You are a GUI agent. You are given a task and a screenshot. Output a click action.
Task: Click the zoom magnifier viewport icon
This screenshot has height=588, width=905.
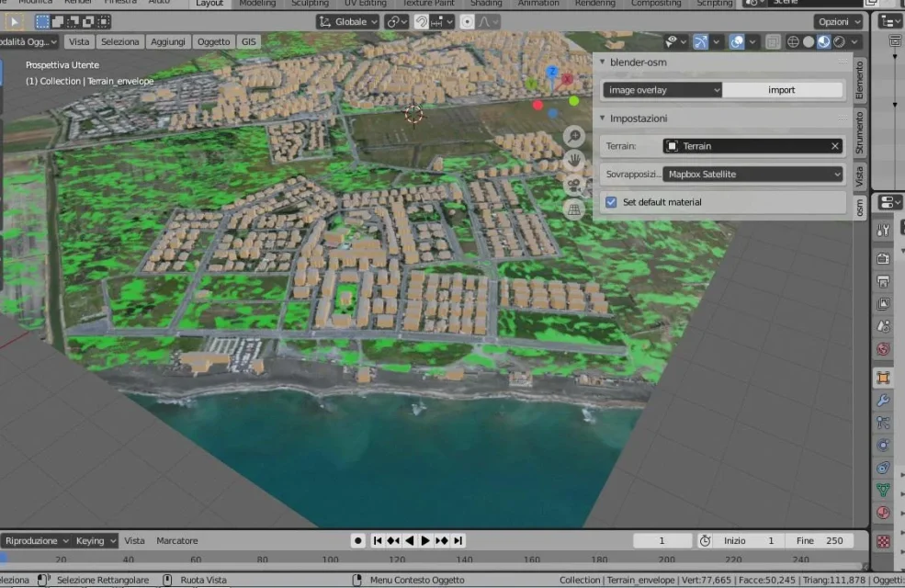(x=573, y=136)
